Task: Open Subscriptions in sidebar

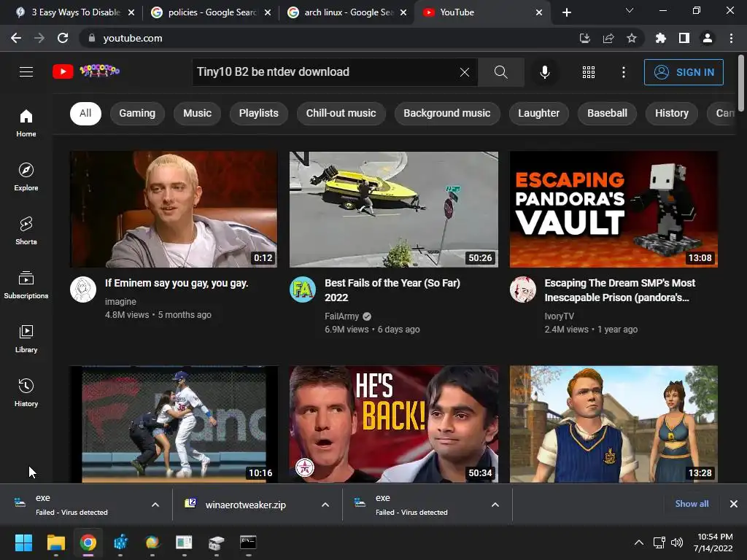Action: (26, 285)
